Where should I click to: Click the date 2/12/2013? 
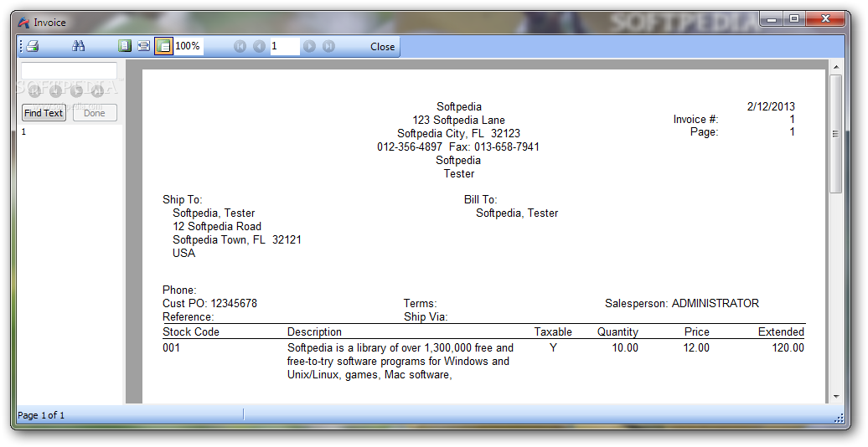pos(771,106)
